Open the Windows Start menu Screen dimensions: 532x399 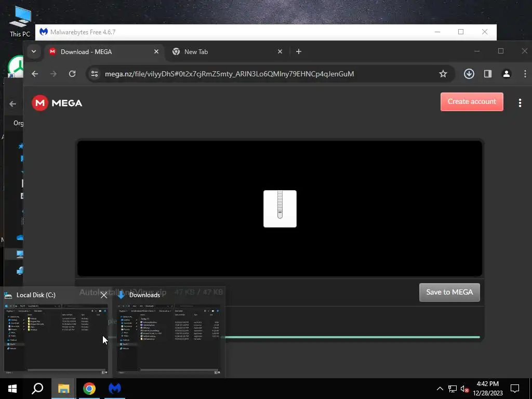click(x=12, y=389)
